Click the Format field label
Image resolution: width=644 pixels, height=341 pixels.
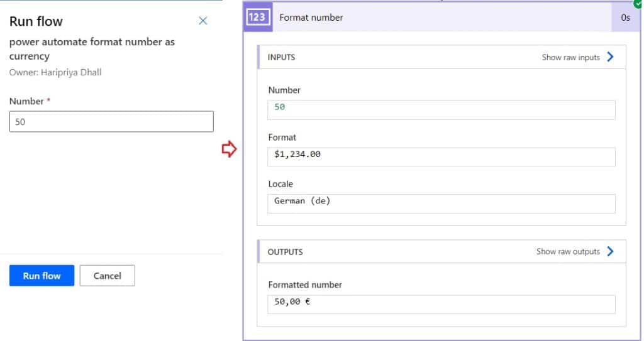282,137
